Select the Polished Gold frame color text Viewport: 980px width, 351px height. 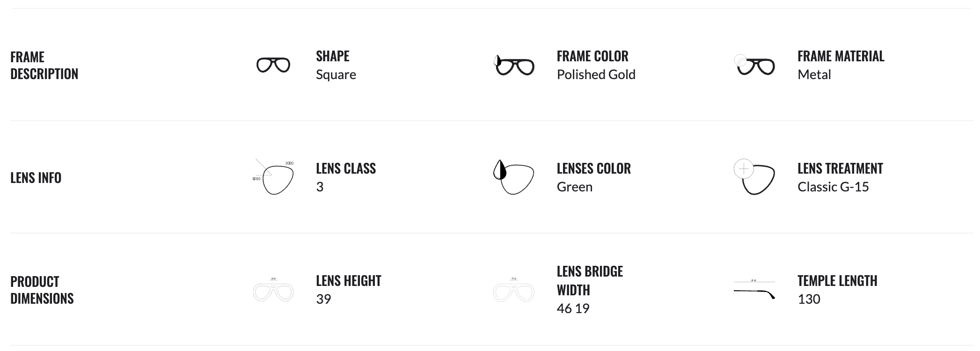pyautogui.click(x=596, y=74)
